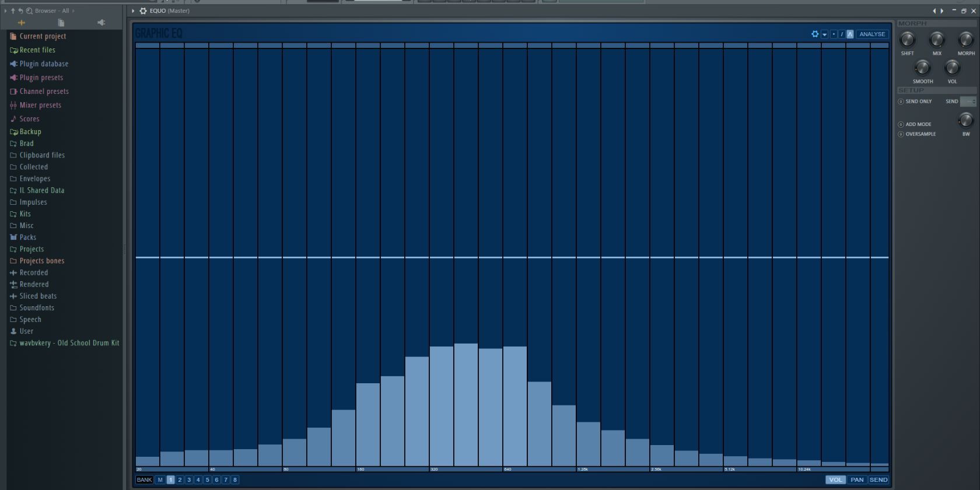Open the dropdown arrow next to the EQ options gear
The width and height of the screenshot is (980, 490).
coord(824,34)
